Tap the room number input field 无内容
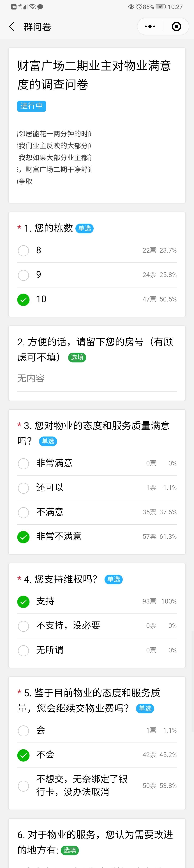This screenshot has height=868, width=194. (97, 378)
